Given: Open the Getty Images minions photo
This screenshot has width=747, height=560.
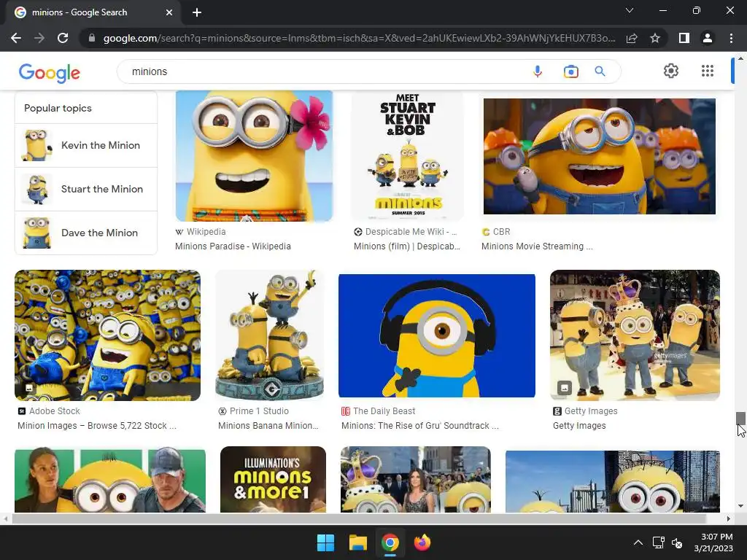Looking at the screenshot, I should point(635,335).
